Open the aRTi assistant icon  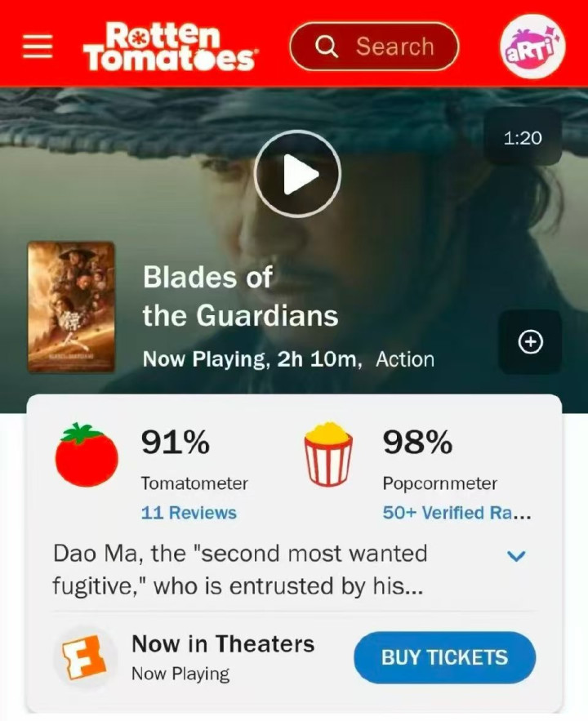532,47
